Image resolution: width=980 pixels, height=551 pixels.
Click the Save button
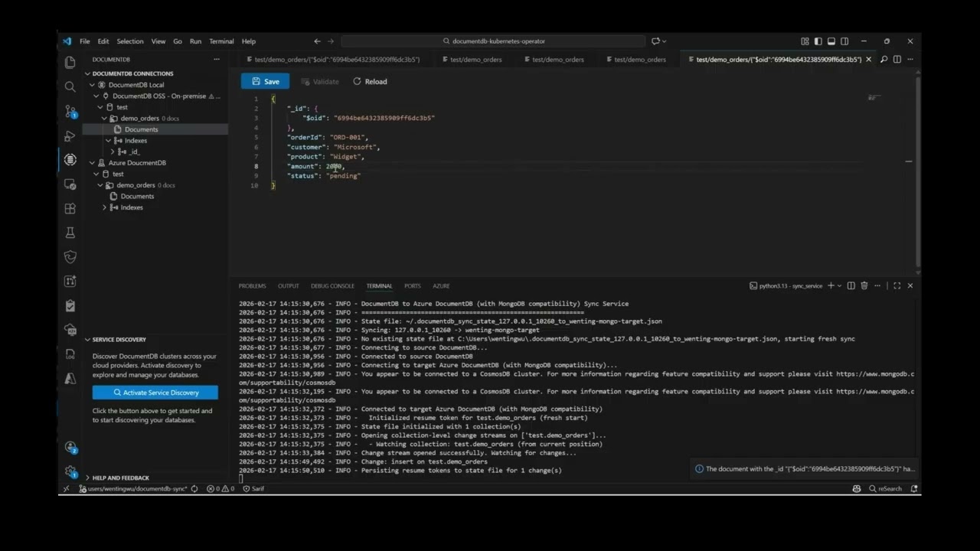point(266,81)
